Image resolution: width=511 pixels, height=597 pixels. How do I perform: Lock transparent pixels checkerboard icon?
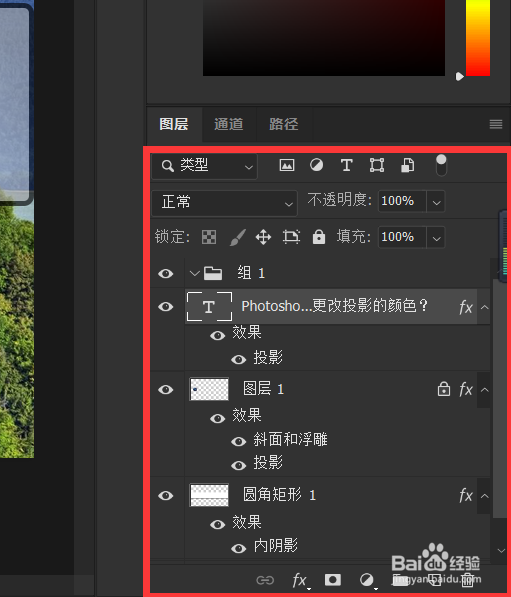pos(209,237)
